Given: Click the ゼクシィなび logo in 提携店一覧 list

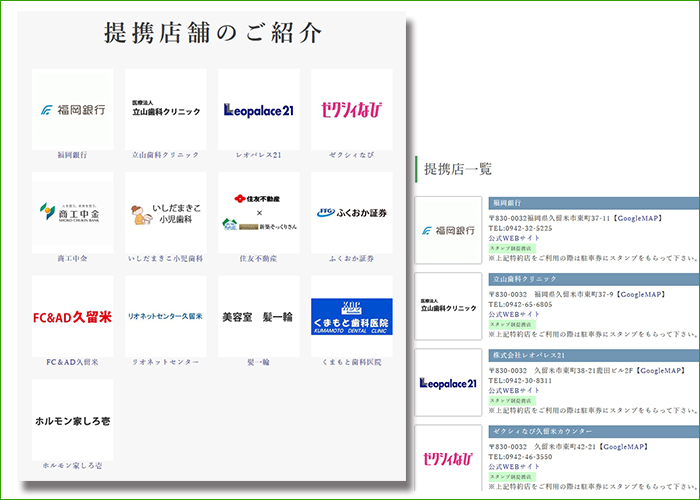Looking at the screenshot, I should point(448,458).
